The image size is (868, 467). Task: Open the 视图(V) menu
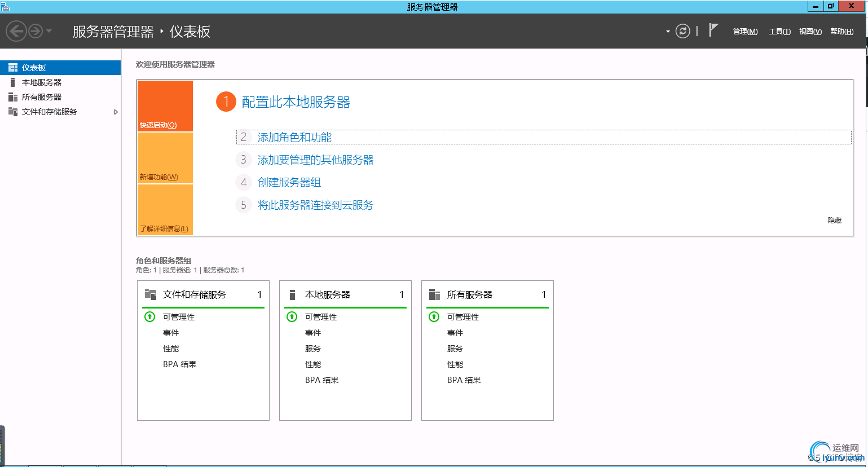pyautogui.click(x=810, y=32)
